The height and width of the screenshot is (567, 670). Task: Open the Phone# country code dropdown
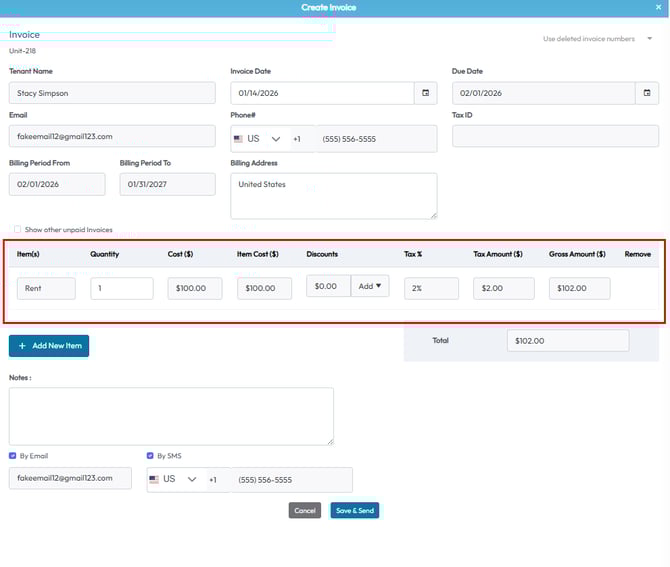tap(276, 139)
